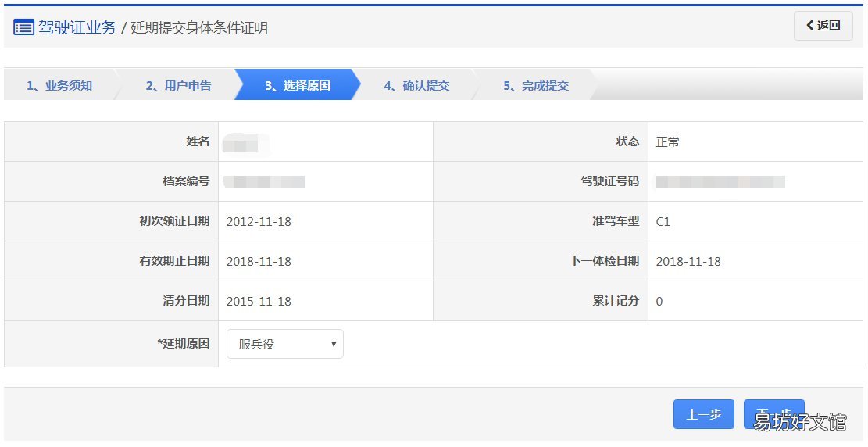
Task: Click the 下一步 button
Action: click(774, 414)
